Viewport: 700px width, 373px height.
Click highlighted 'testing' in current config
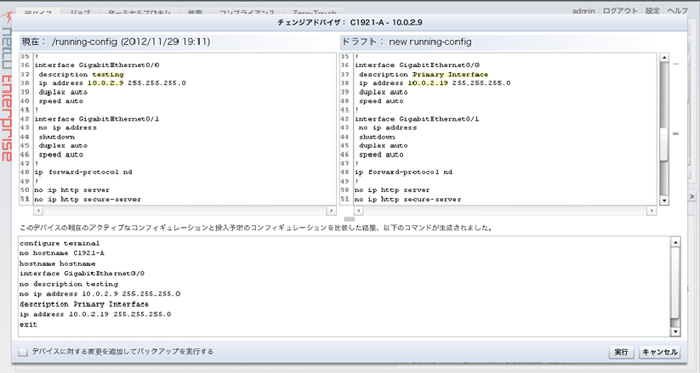108,75
